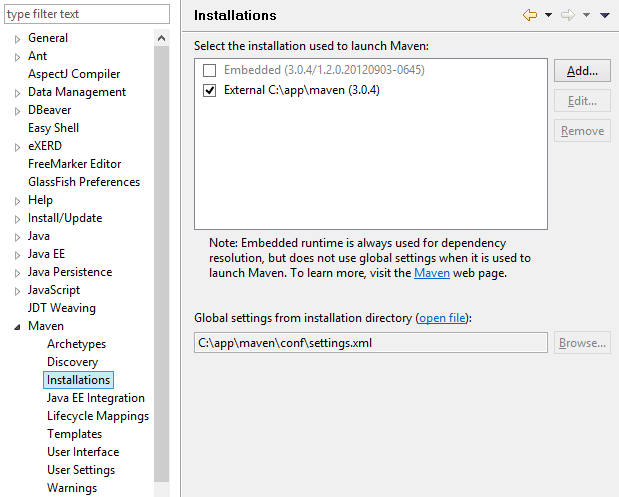Uncheck External C:\app\maven installation
This screenshot has width=619, height=497.
click(209, 91)
